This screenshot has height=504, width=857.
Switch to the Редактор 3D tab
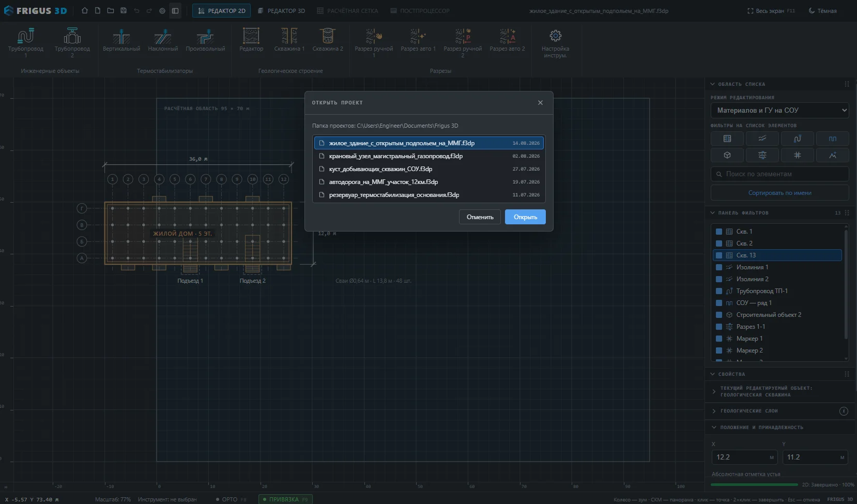click(x=282, y=11)
